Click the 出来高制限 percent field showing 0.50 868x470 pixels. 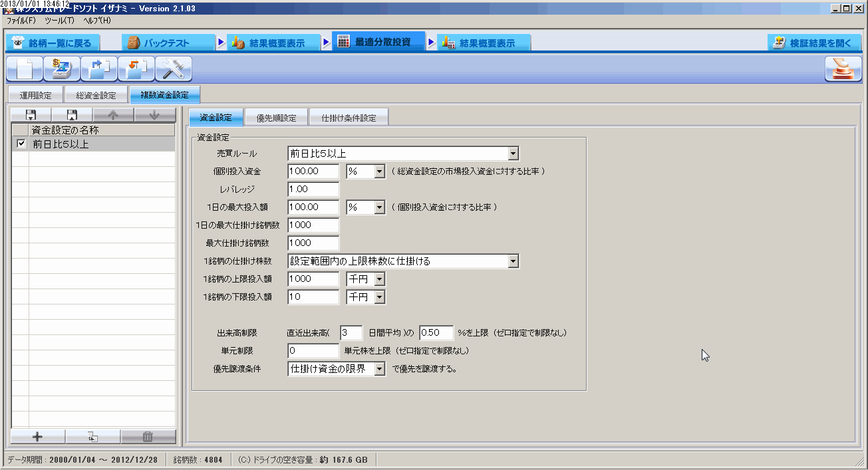coord(436,332)
